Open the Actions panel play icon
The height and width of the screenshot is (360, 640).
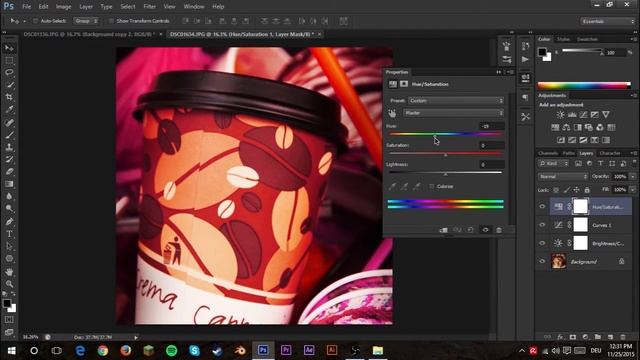pos(525,60)
